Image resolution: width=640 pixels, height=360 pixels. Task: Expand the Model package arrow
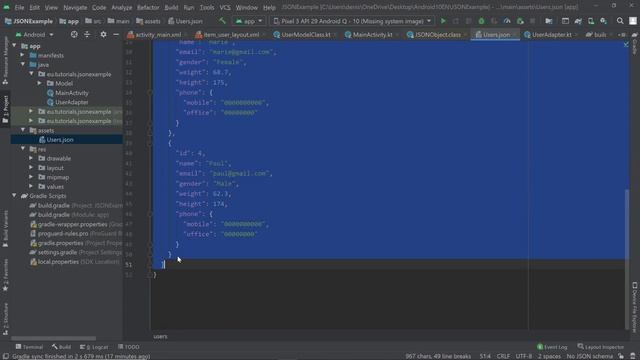40,83
